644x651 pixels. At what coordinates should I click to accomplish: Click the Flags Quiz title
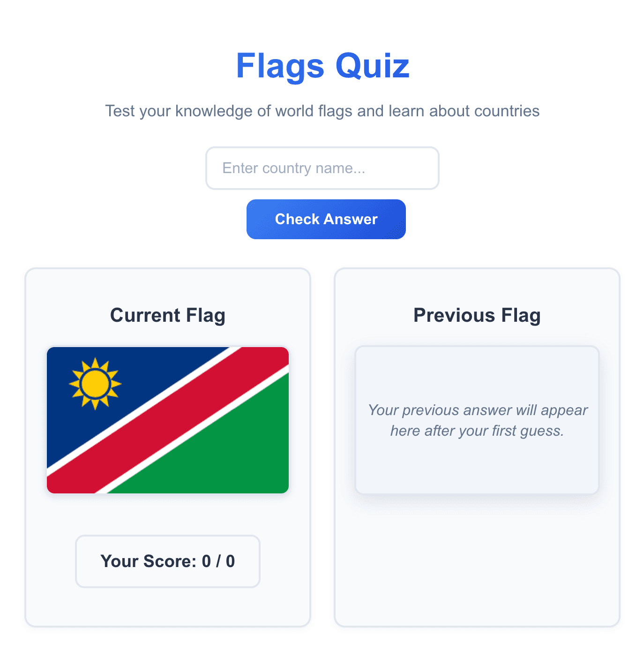tap(323, 66)
